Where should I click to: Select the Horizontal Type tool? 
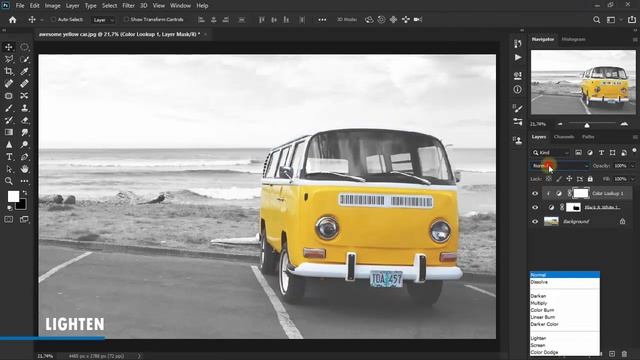click(x=9, y=157)
